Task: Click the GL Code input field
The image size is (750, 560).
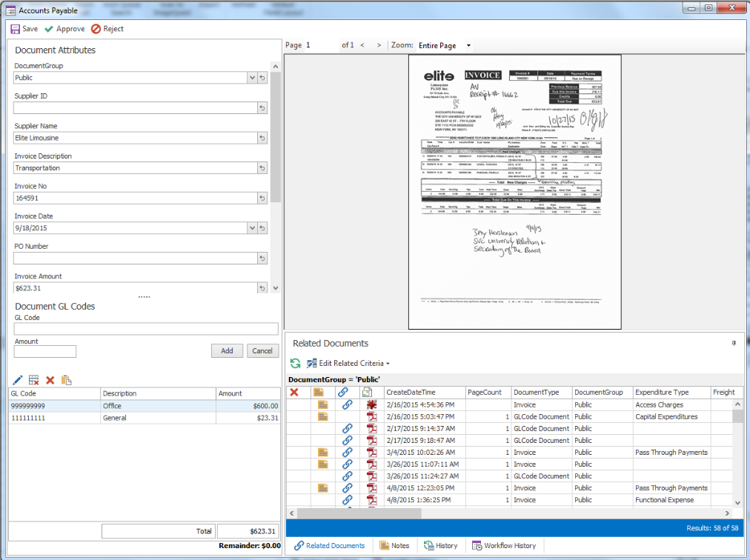Action: pos(146,329)
